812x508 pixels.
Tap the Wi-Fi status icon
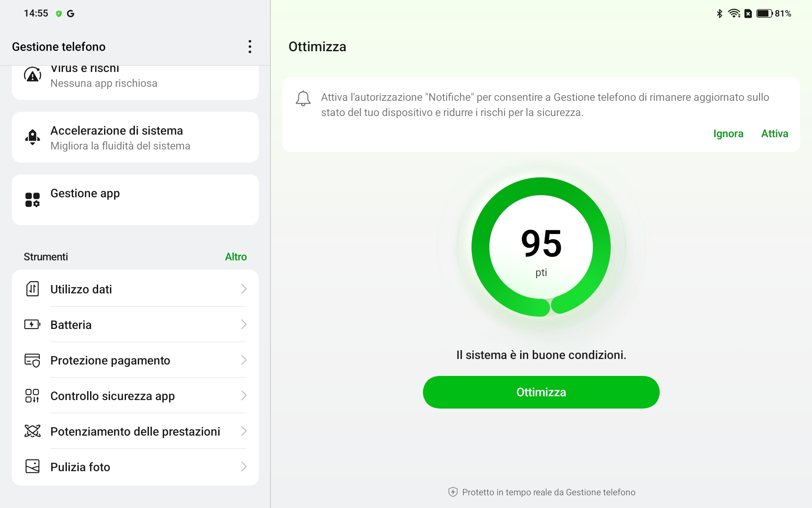734,14
